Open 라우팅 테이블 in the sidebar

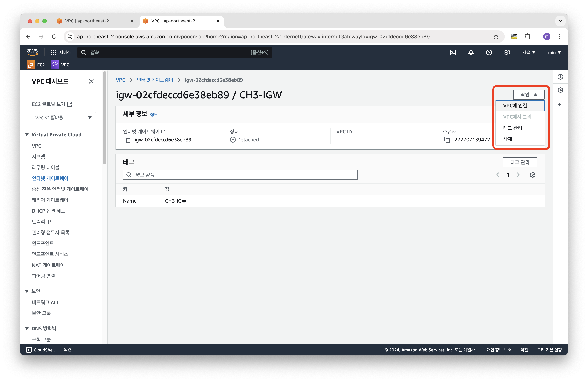click(46, 167)
